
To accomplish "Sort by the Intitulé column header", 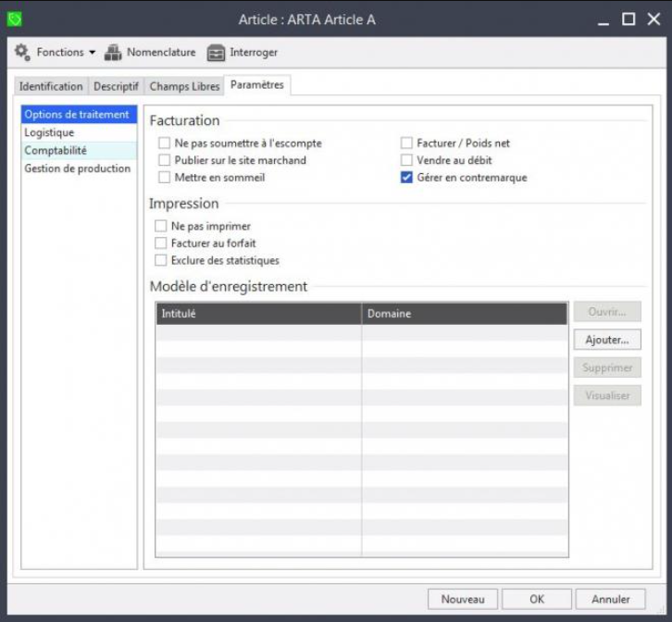I will pyautogui.click(x=257, y=314).
